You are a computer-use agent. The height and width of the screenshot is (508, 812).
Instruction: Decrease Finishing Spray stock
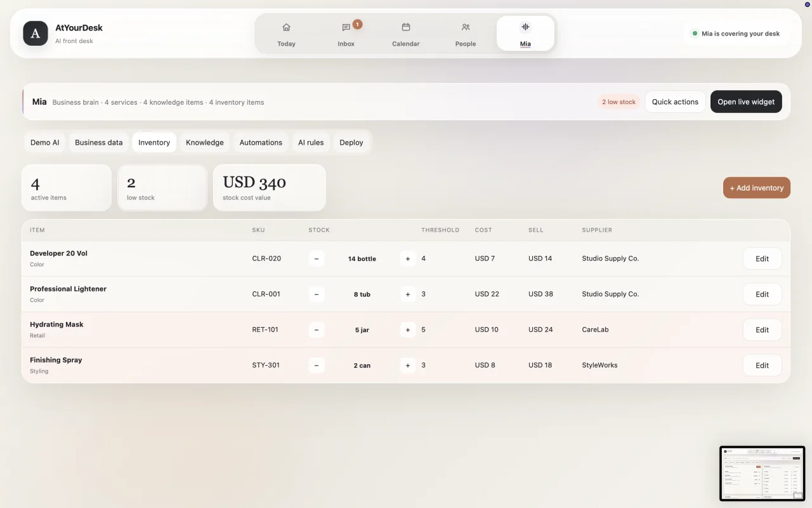(316, 365)
